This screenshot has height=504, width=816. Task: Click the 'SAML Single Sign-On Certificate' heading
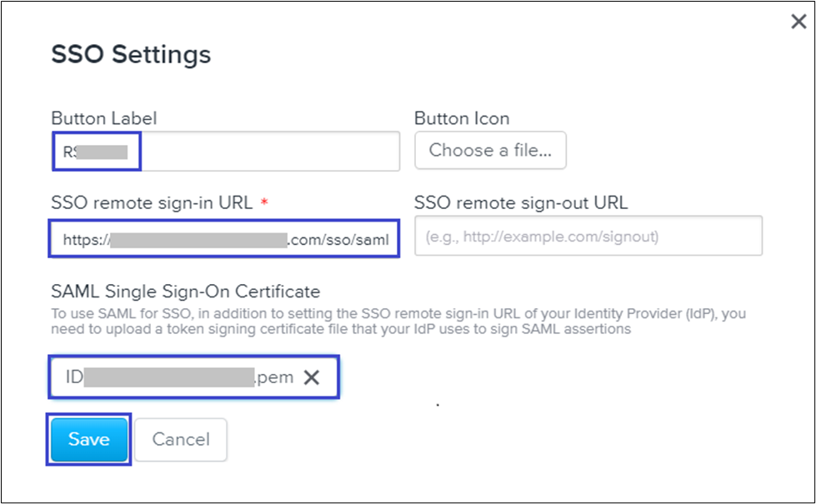click(x=185, y=292)
